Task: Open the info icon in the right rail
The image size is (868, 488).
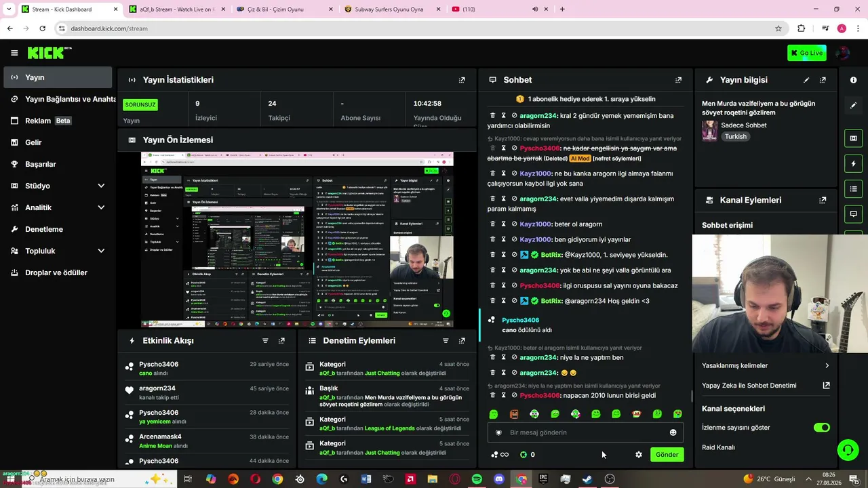Action: coord(853,80)
